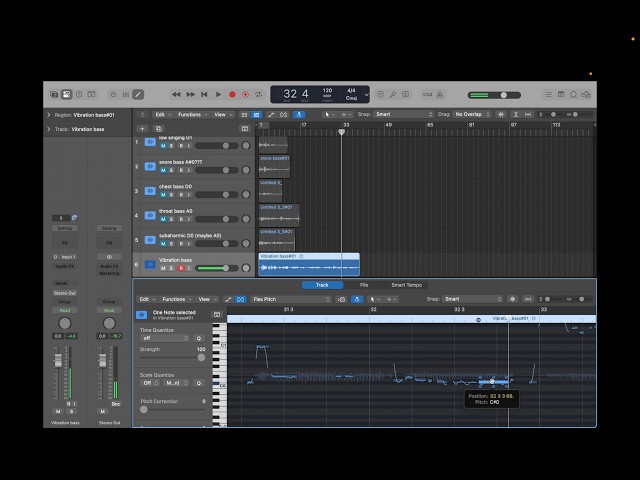
Task: Open the Tracks area Functions menu
Action: click(193, 115)
